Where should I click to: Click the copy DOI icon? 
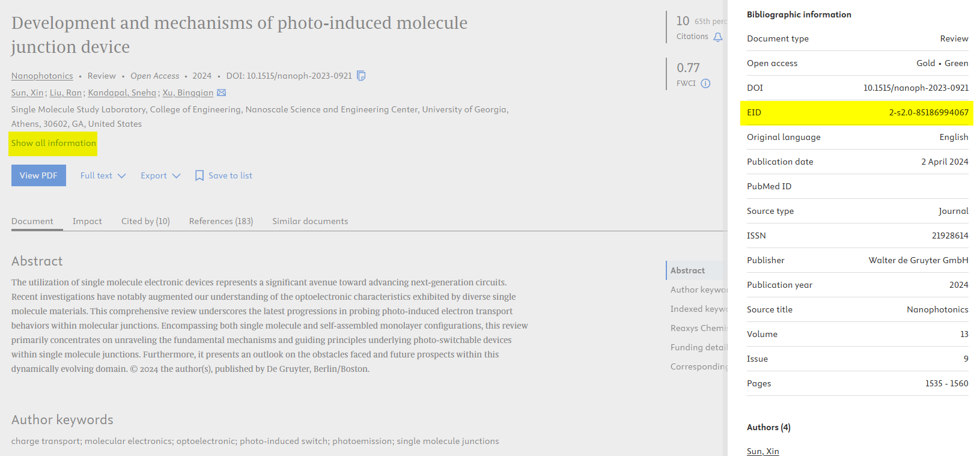point(361,76)
